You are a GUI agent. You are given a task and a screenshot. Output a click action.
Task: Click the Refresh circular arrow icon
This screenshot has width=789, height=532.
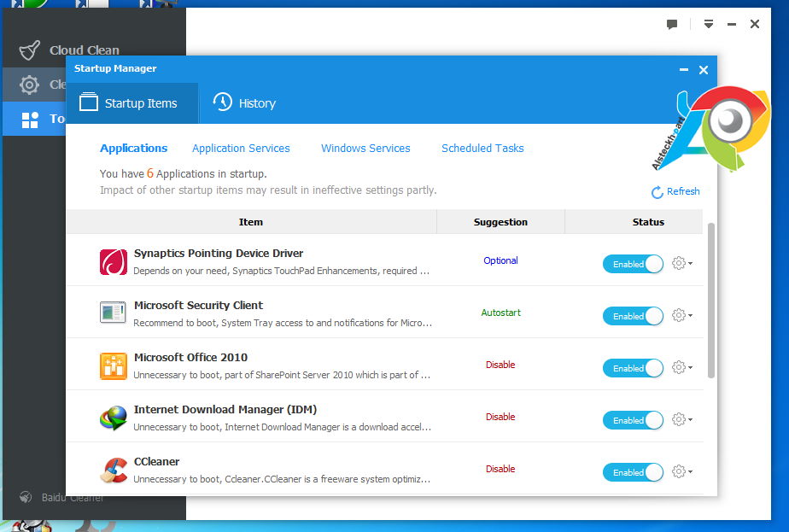[x=657, y=192]
